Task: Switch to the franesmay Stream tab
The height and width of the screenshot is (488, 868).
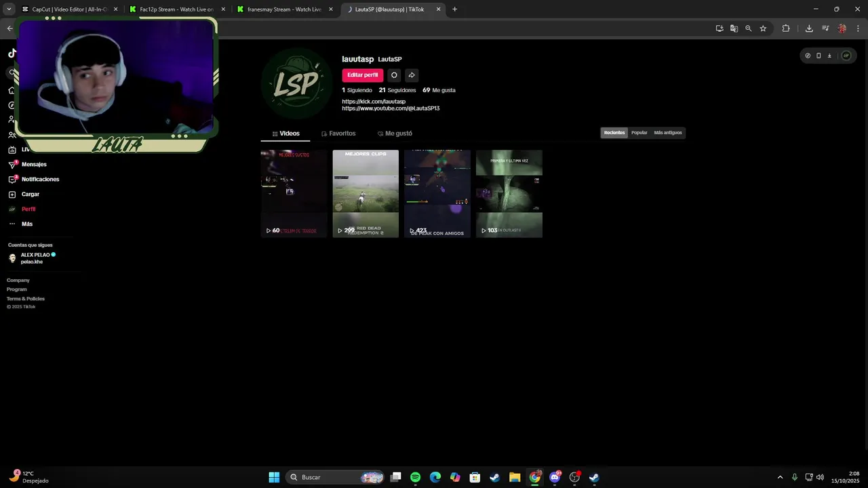Action: [x=285, y=9]
